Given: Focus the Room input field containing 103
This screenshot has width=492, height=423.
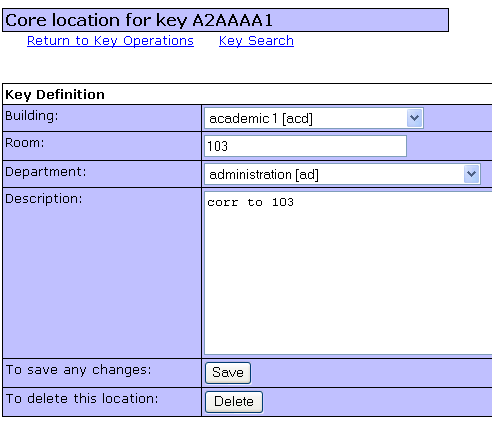Looking at the screenshot, I should (x=305, y=146).
